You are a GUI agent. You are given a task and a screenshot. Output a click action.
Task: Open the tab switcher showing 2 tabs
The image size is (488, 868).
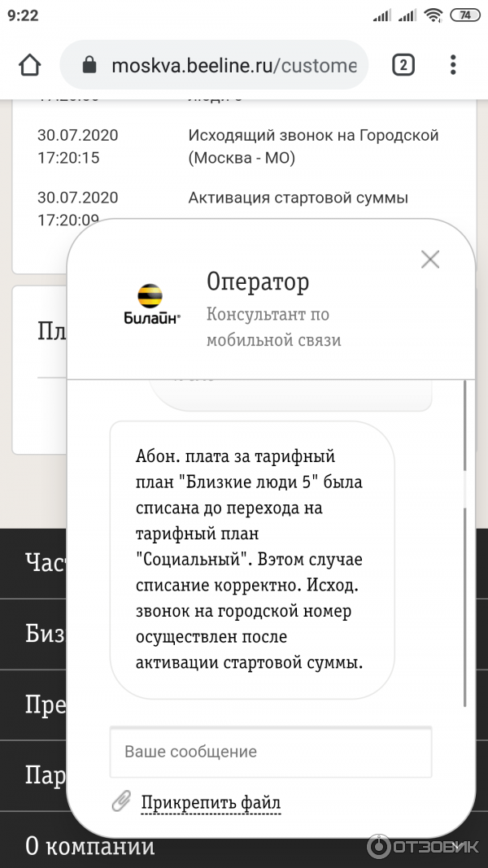coord(403,65)
